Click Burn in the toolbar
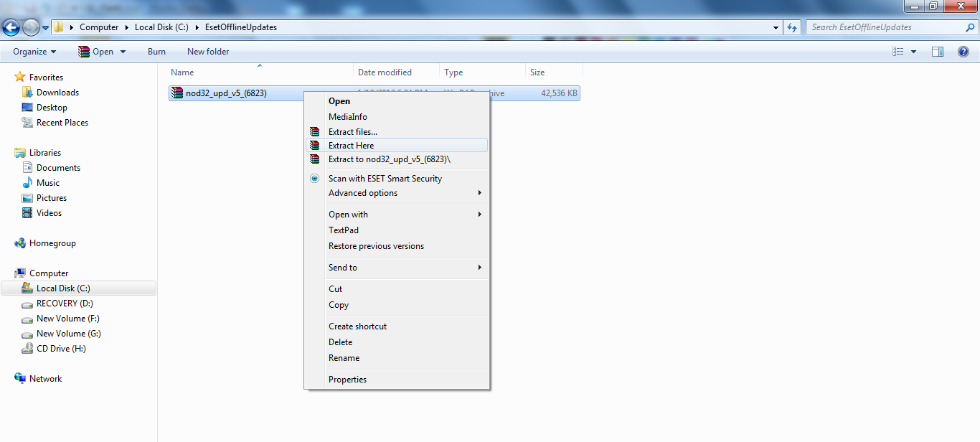This screenshot has width=980, height=442. 156,52
